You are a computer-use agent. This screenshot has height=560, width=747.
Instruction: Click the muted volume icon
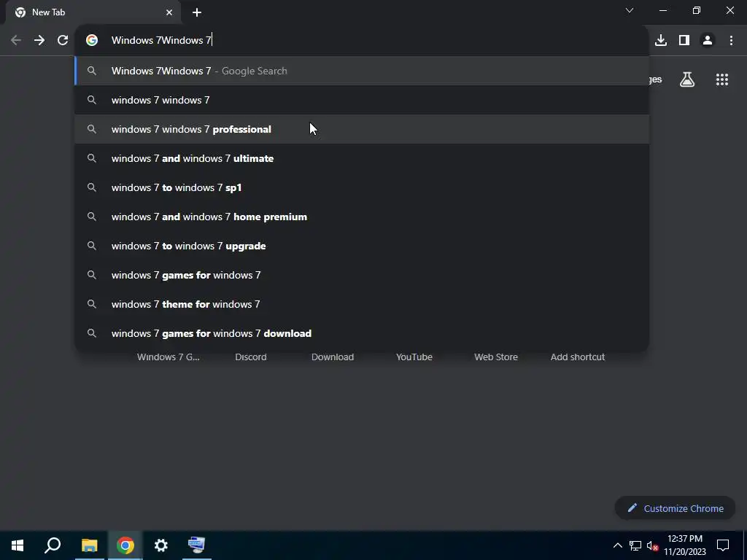[652, 545]
